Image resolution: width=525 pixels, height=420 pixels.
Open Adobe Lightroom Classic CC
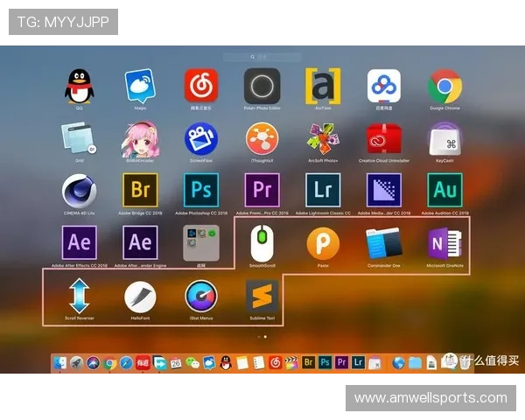point(323,189)
